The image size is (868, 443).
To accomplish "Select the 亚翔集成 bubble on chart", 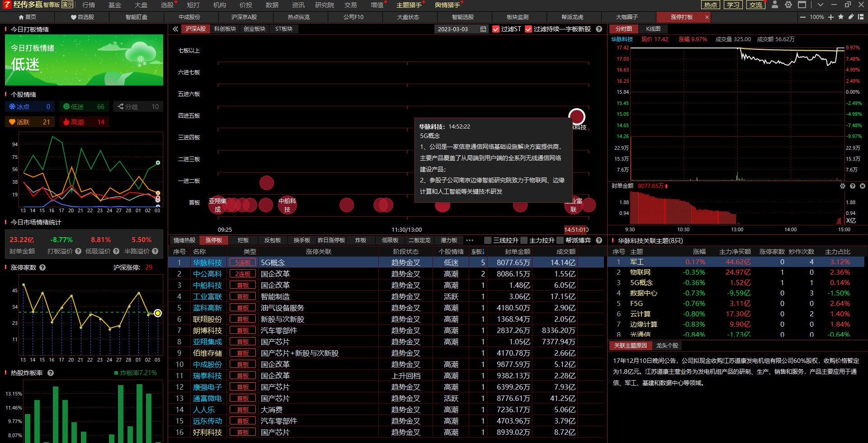I will point(218,205).
